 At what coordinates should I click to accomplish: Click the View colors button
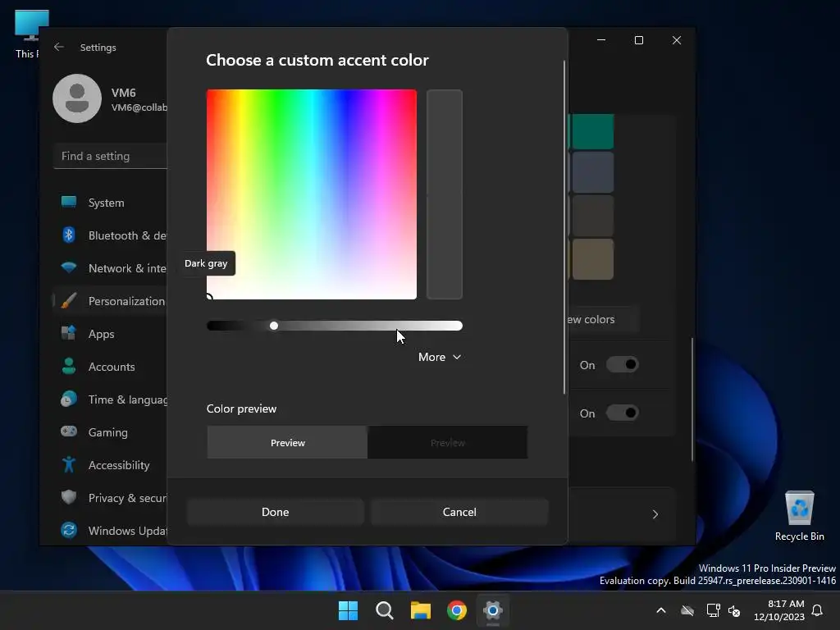click(x=604, y=319)
